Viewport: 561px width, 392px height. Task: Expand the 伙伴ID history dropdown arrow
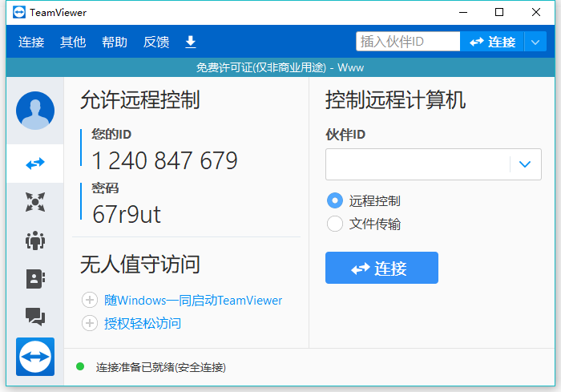(525, 164)
